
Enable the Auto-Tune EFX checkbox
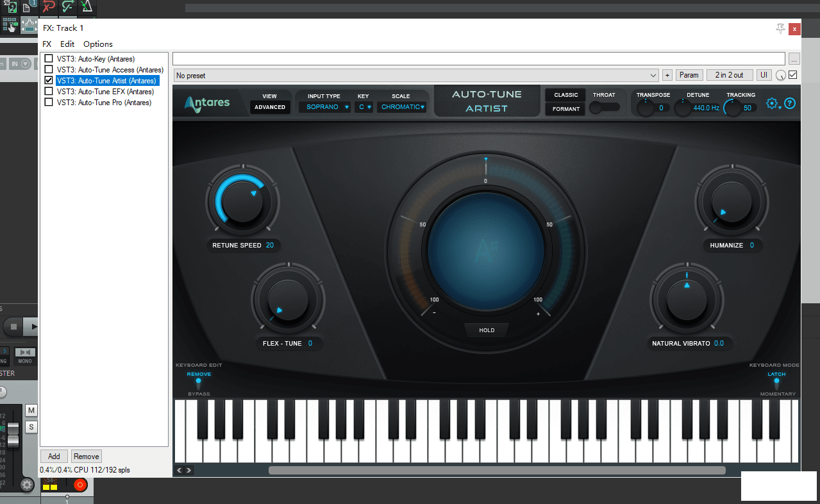tap(49, 92)
